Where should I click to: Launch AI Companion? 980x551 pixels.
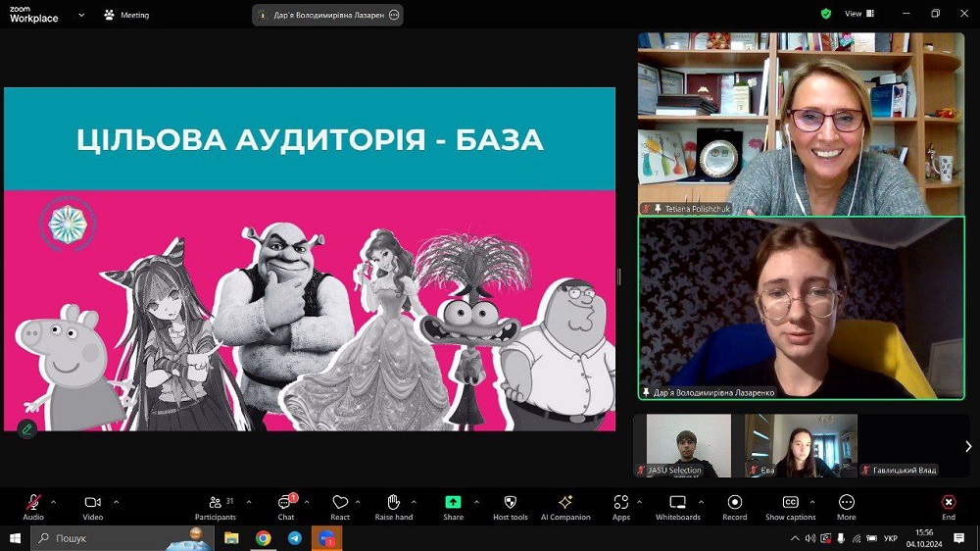pyautogui.click(x=565, y=502)
